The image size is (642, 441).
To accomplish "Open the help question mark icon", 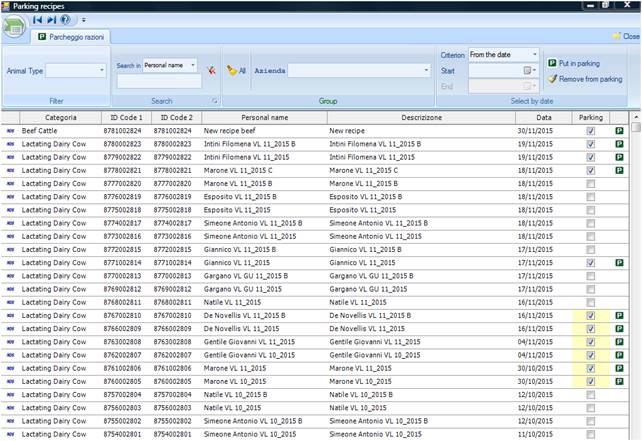I will 65,19.
